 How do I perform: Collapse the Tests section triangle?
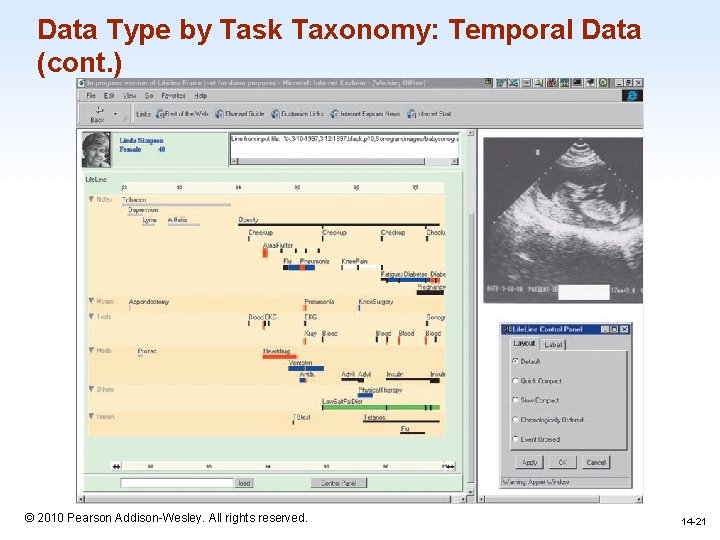(91, 316)
